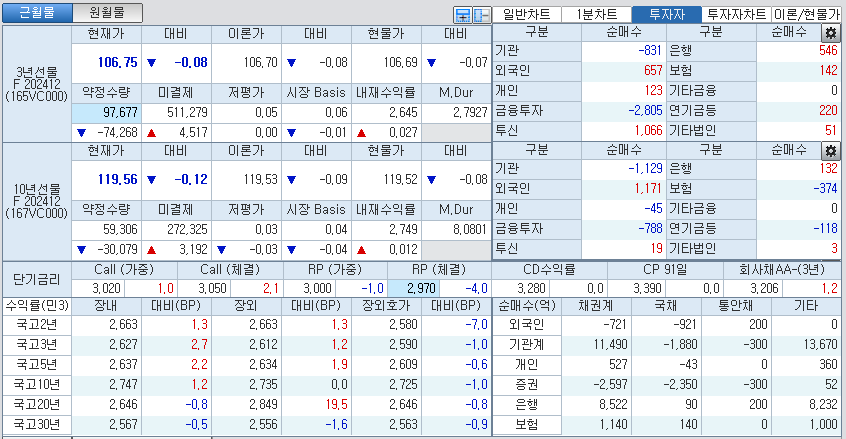This screenshot has width=846, height=439.
Task: Click the 10년선물 F 202412 contract label
Action: click(x=37, y=201)
